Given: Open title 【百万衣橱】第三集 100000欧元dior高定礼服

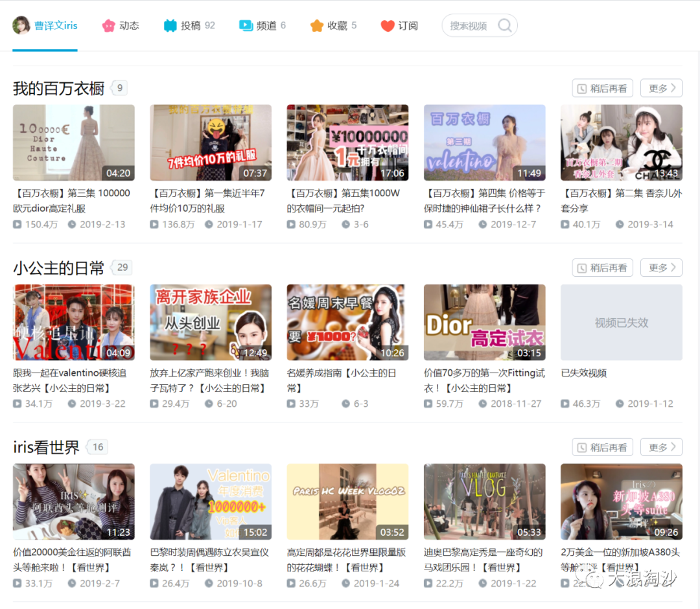Looking at the screenshot, I should click(72, 201).
